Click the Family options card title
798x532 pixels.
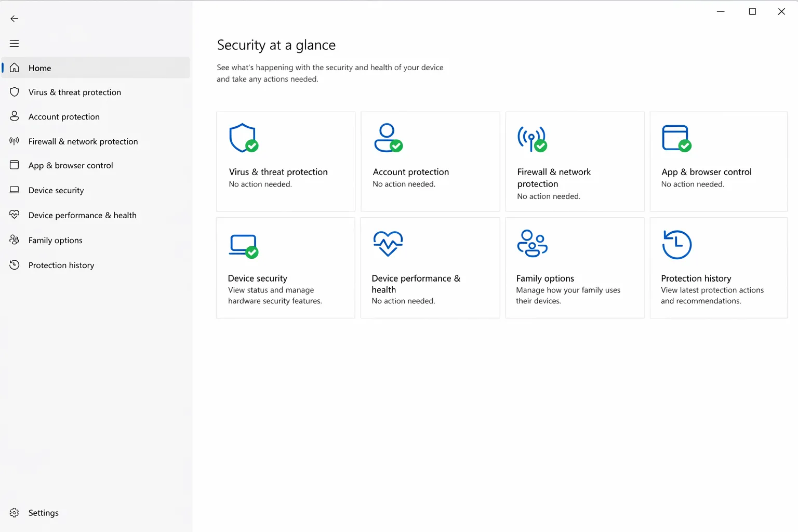pos(545,278)
